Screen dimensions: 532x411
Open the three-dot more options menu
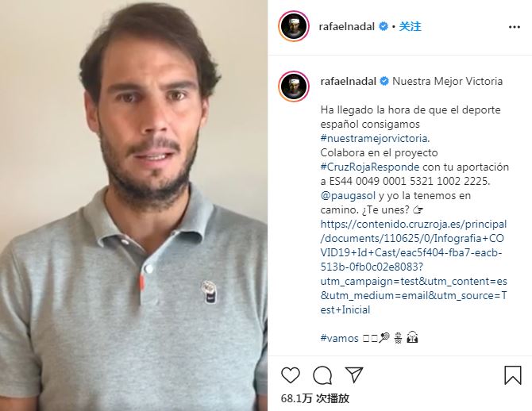pos(515,27)
